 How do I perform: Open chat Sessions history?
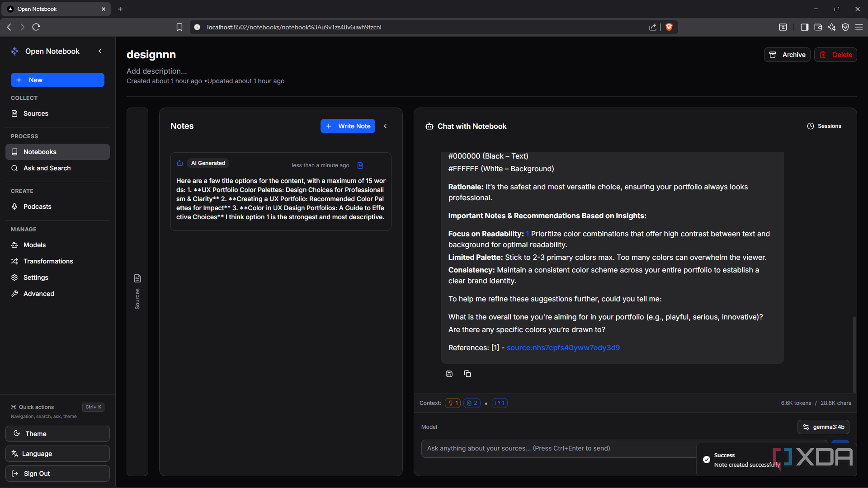(x=824, y=126)
